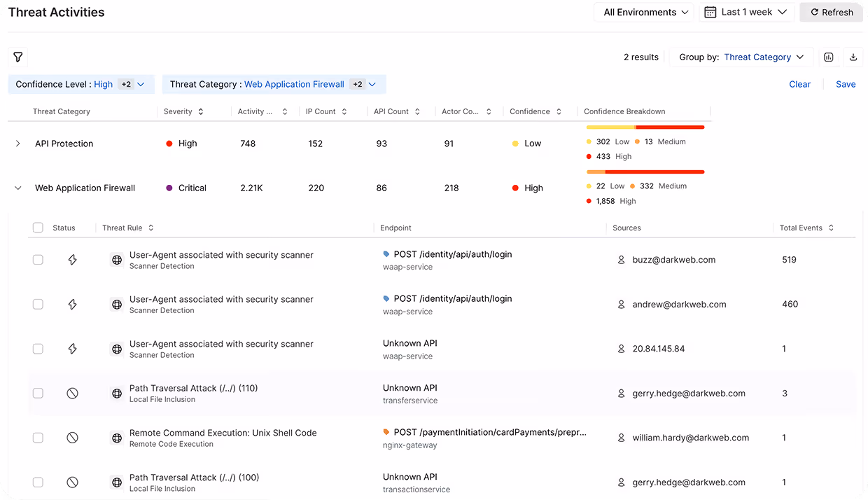Viewport: 868px width, 500px height.
Task: Select all rows with the header checkbox
Action: [x=38, y=228]
